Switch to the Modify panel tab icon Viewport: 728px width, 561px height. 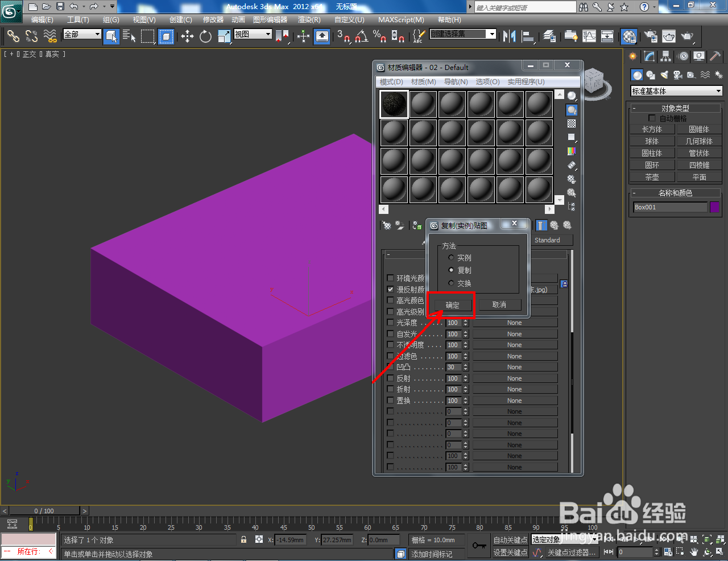(650, 56)
